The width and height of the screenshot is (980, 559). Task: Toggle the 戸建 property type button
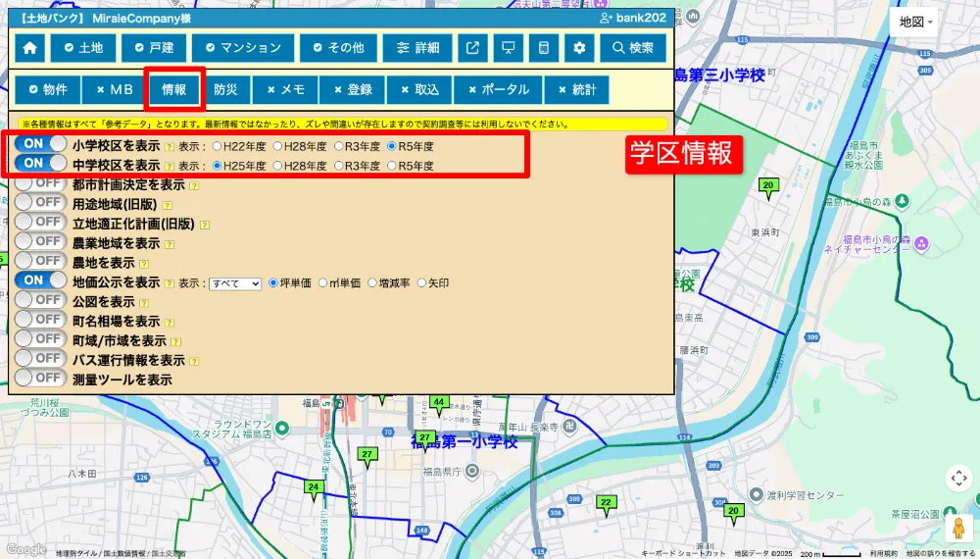tap(154, 48)
